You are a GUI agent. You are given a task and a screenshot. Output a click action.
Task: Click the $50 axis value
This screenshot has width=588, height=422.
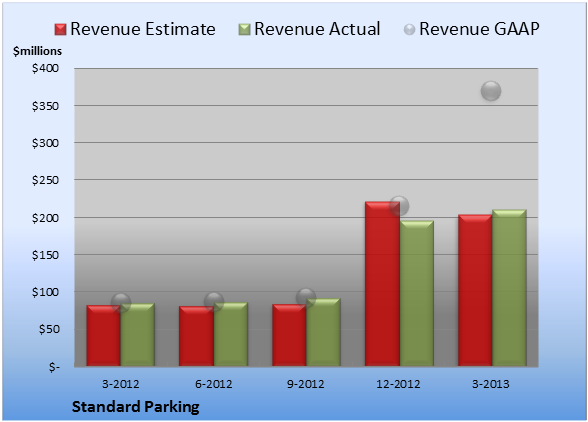pyautogui.click(x=49, y=329)
